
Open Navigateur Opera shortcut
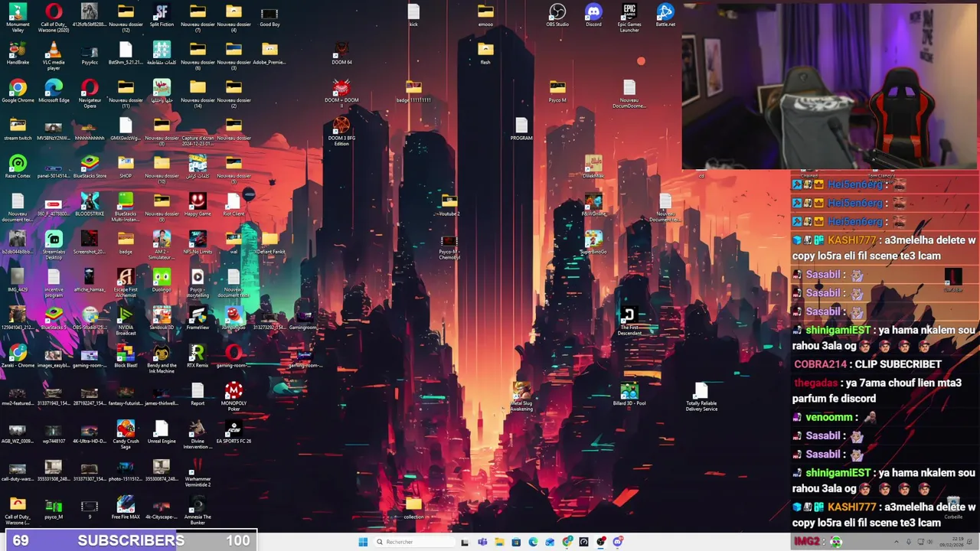[x=90, y=93]
